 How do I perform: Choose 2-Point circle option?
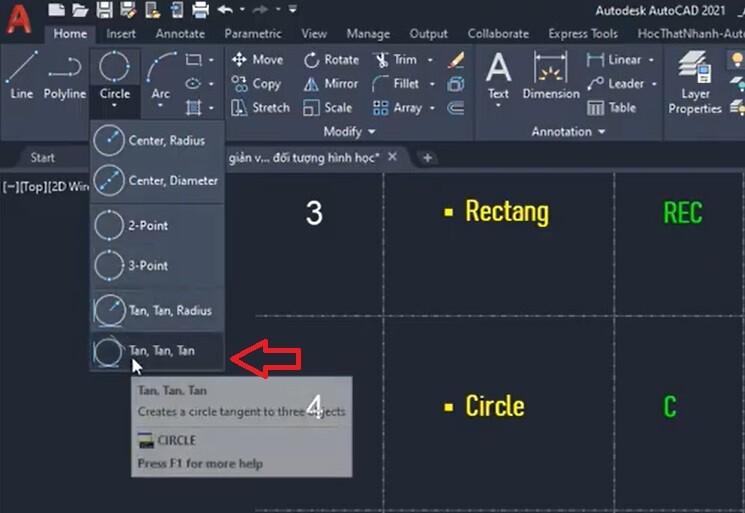157,226
